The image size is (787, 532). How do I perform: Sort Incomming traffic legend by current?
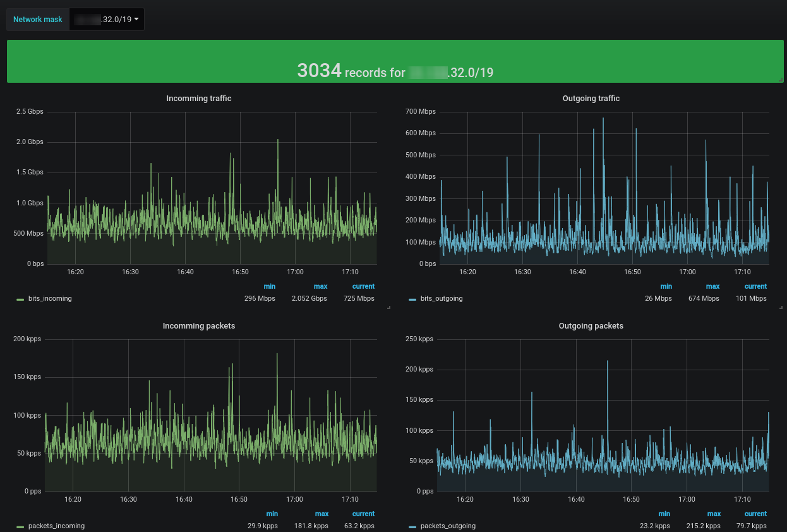point(364,287)
